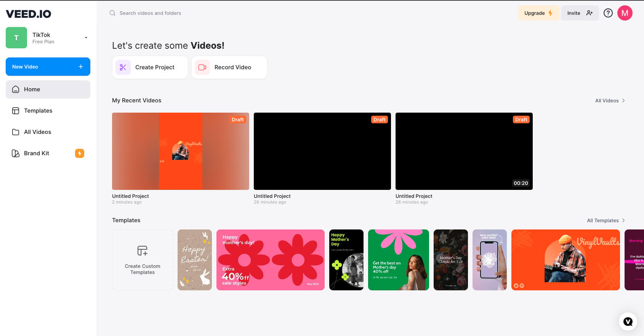Click Untitled Project title from 2 minutes ago
644x336 pixels.
coord(130,196)
